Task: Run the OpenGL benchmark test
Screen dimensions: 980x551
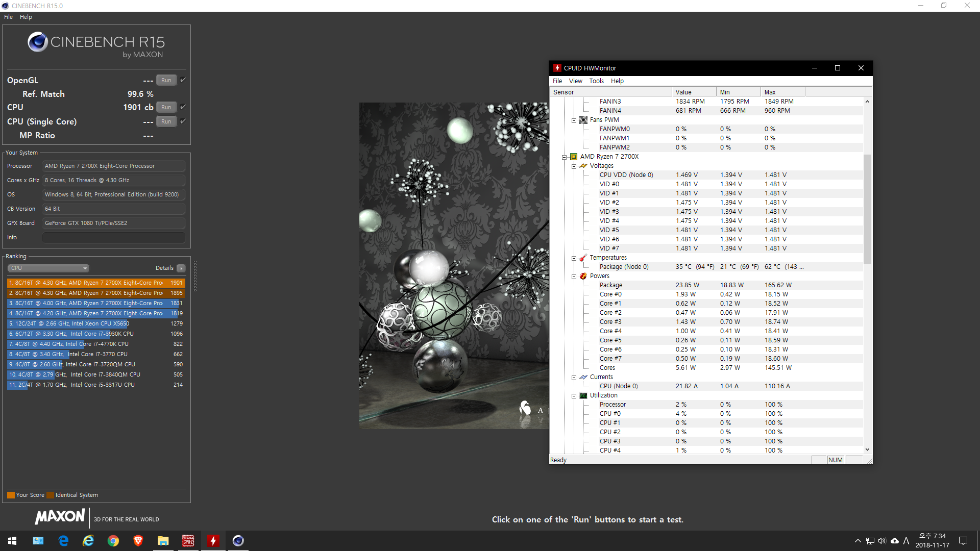Action: point(166,80)
